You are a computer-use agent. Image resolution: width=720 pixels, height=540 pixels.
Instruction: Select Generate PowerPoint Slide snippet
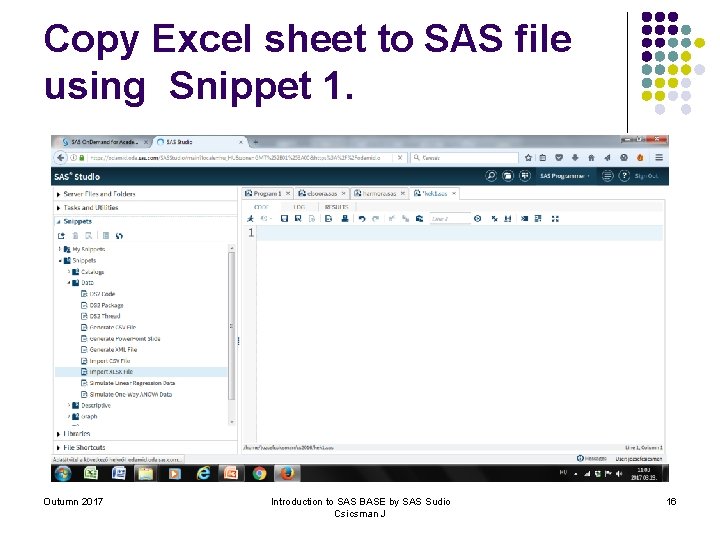point(125,338)
